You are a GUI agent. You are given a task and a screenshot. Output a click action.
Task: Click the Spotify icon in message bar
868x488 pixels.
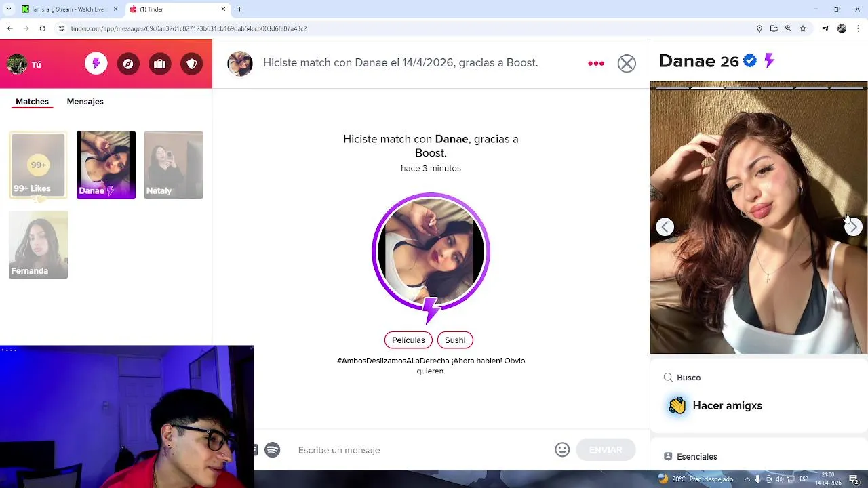coord(272,449)
